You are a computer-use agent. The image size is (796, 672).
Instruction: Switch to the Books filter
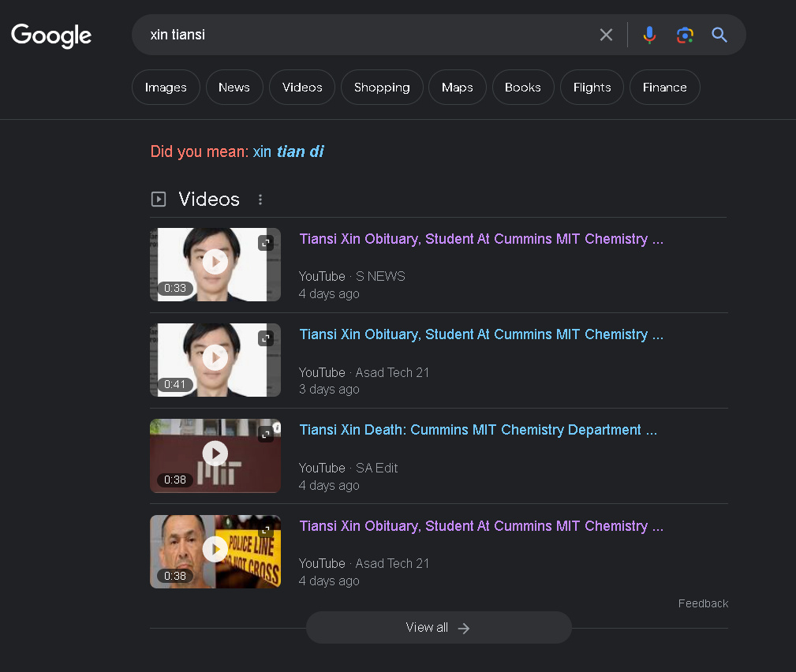[x=523, y=88]
